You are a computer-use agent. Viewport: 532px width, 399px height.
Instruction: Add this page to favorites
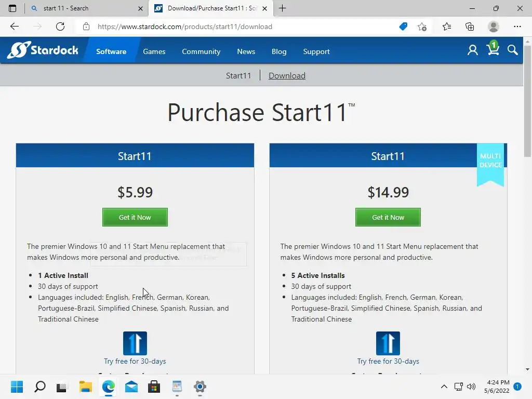pos(422,26)
